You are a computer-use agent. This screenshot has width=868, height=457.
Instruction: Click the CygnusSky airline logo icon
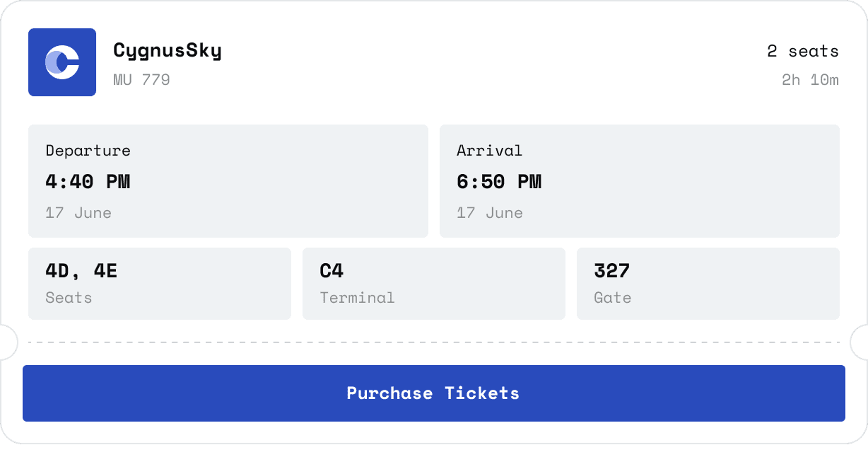tap(62, 62)
